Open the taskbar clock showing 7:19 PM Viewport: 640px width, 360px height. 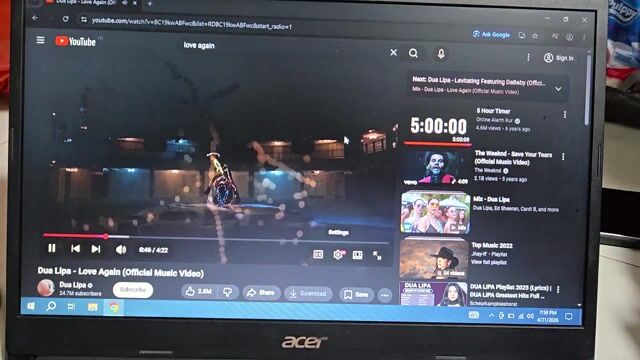click(548, 316)
